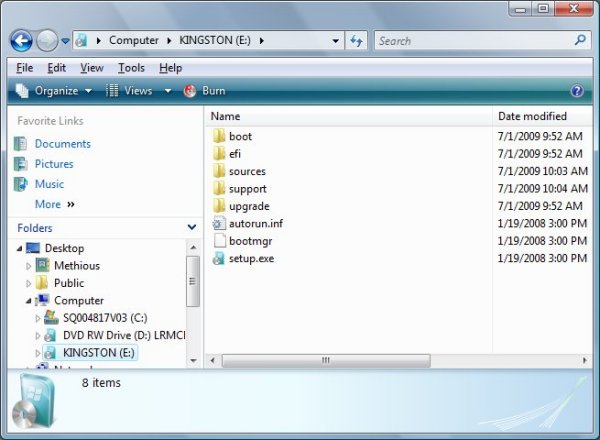Expand the Methious tree node
Screen dimensions: 600x440
(28, 266)
